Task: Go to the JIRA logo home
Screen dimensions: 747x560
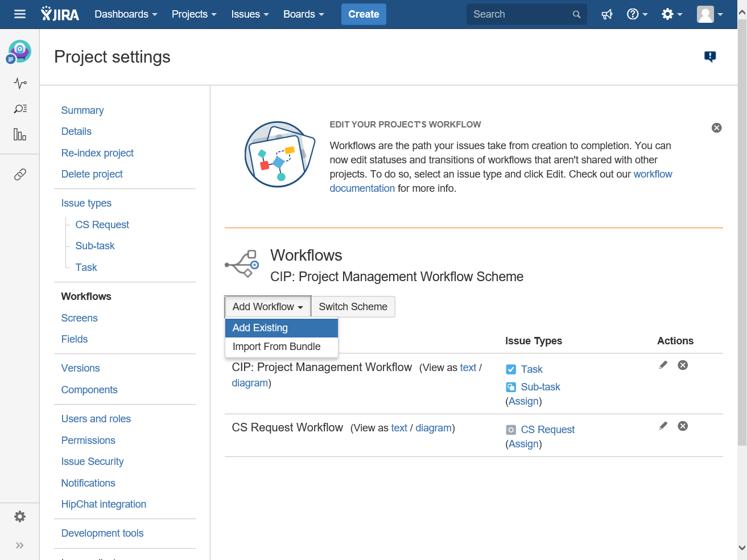Action: (x=60, y=14)
